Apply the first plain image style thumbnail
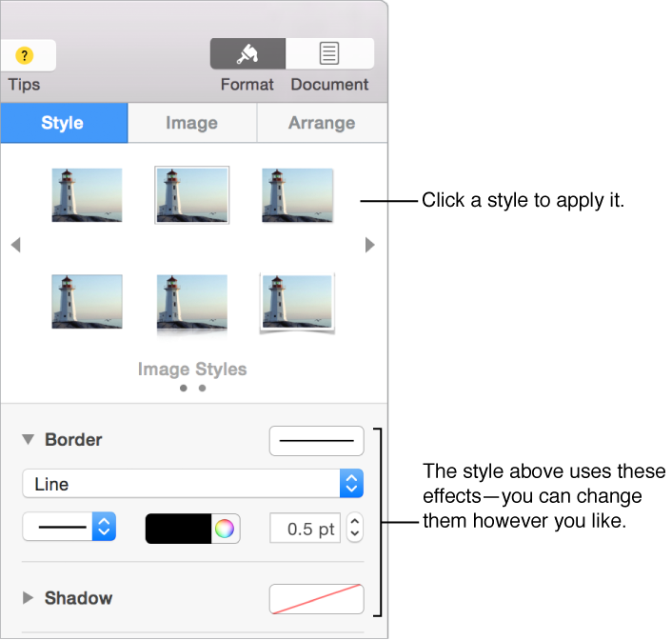The width and height of the screenshot is (672, 640). coord(87,195)
